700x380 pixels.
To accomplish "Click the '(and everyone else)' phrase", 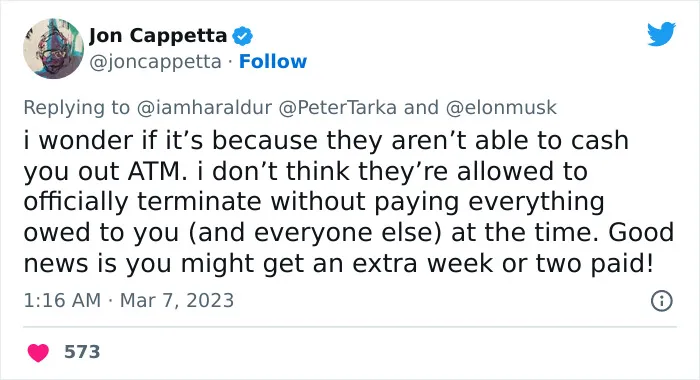I will (x=315, y=233).
